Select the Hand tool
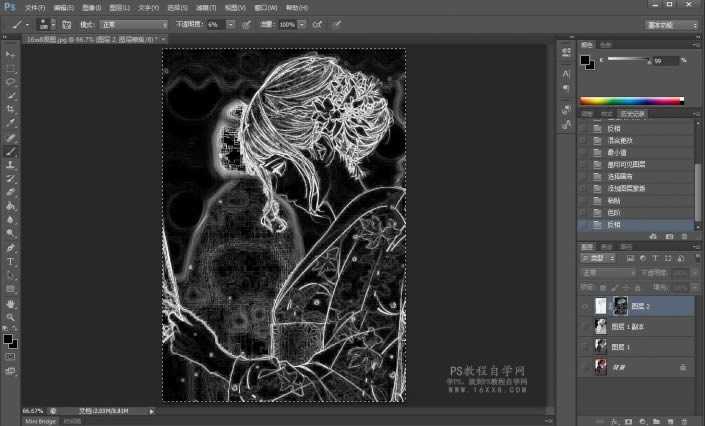Viewport: 705px width, 426px height. tap(10, 302)
